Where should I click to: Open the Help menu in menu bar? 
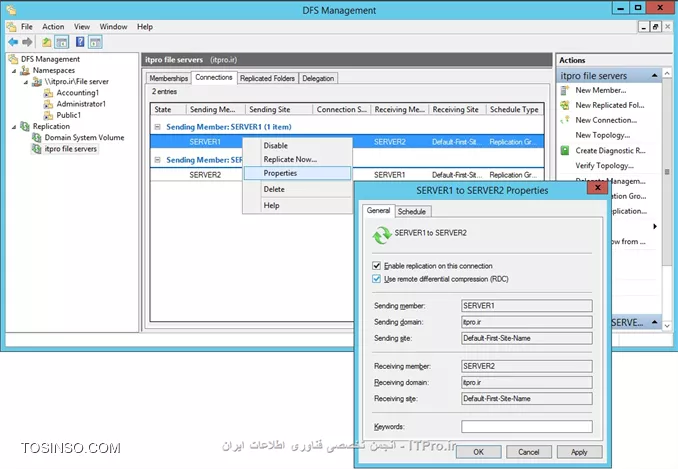point(145,26)
